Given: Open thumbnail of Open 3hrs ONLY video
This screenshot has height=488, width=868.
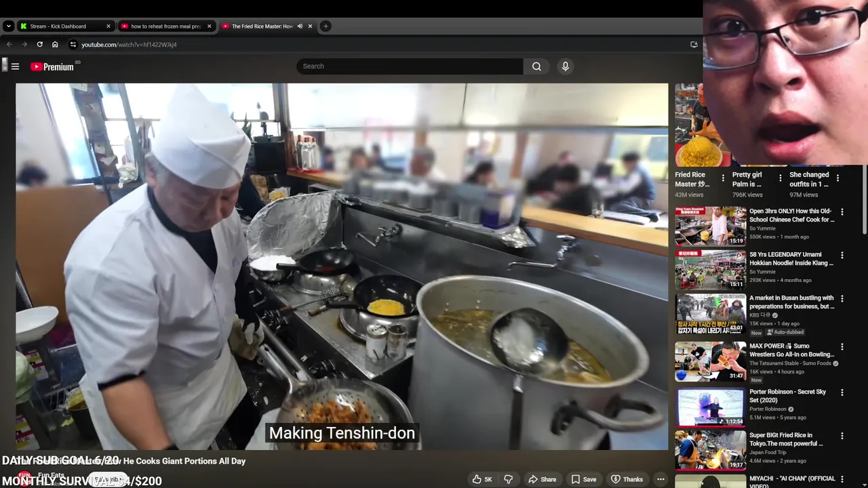Looking at the screenshot, I should tap(710, 226).
